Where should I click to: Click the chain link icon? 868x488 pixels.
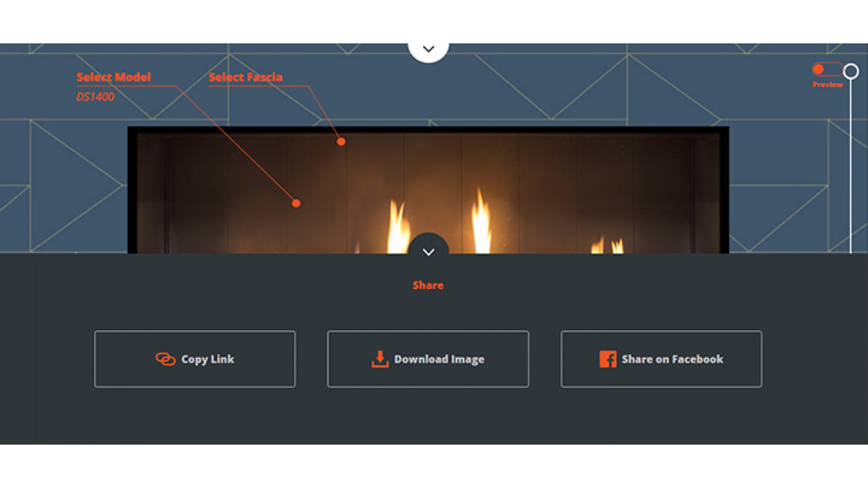coord(166,359)
